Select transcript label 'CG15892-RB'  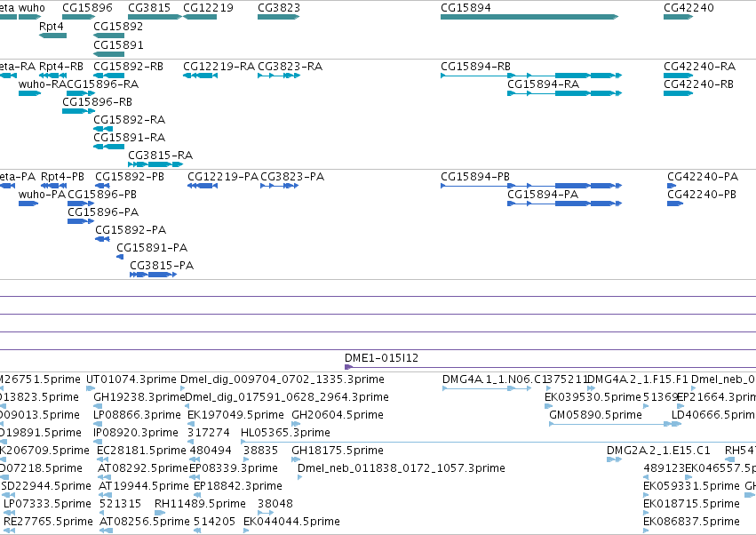[x=128, y=66]
